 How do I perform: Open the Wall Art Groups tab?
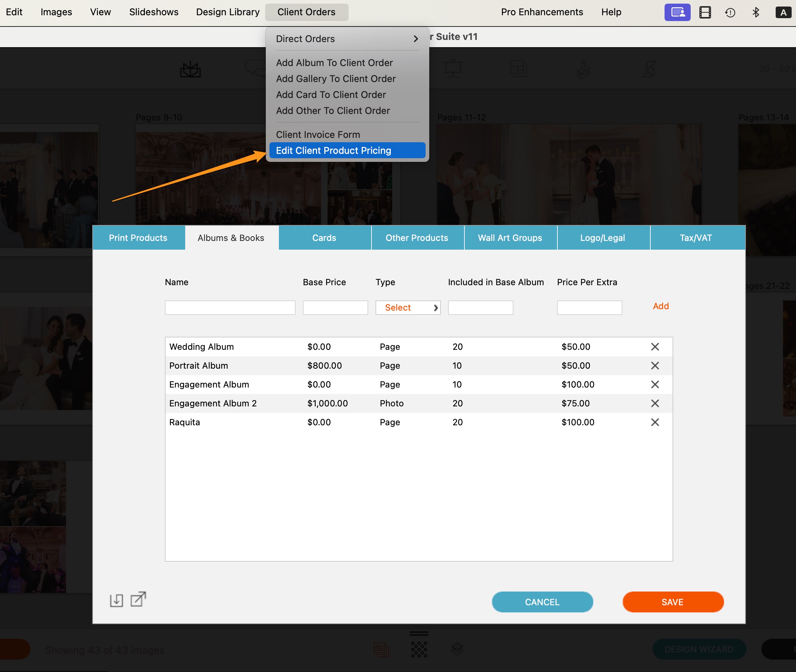coord(510,238)
